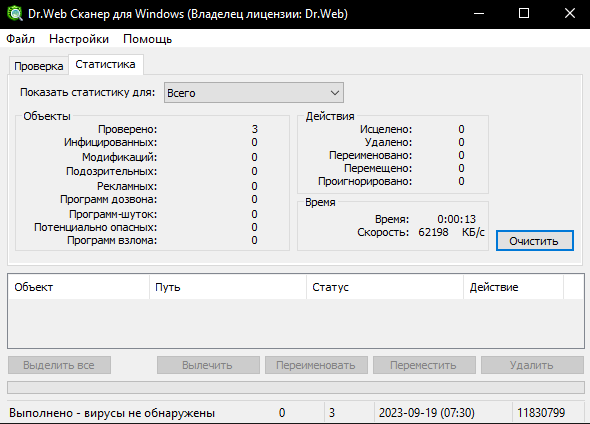
Task: Maximize the Dr.Web scanner window
Action: (x=524, y=14)
